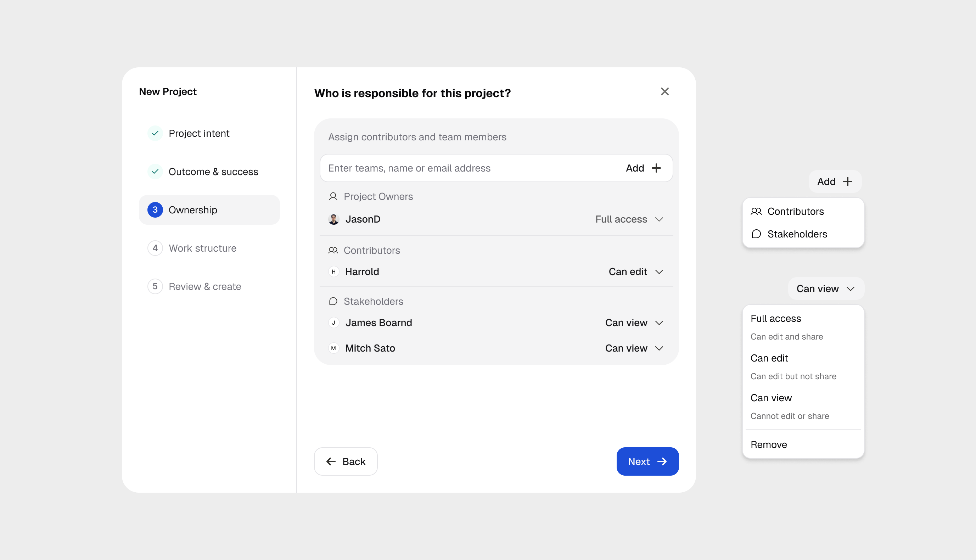The height and width of the screenshot is (560, 976).
Task: Click the Stakeholders bubble icon in the dialog
Action: (333, 301)
